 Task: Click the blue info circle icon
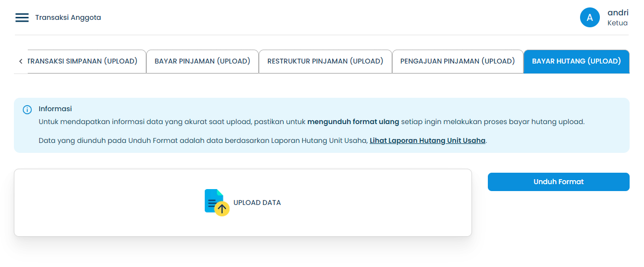[x=27, y=109]
